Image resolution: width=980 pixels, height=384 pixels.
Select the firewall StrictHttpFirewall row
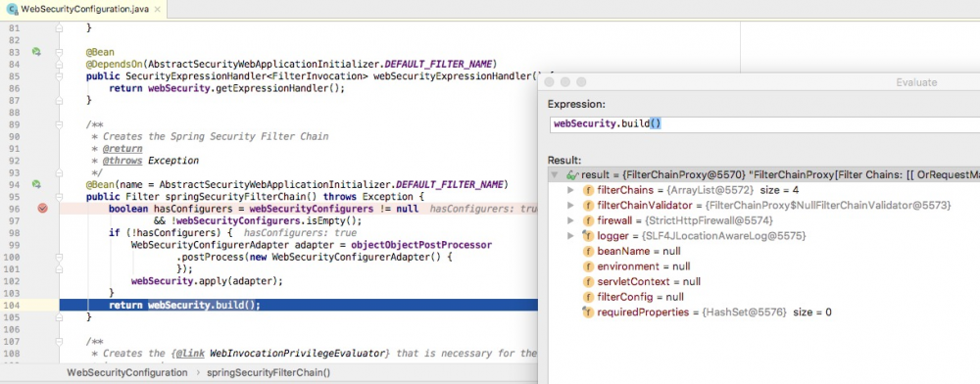point(763,220)
